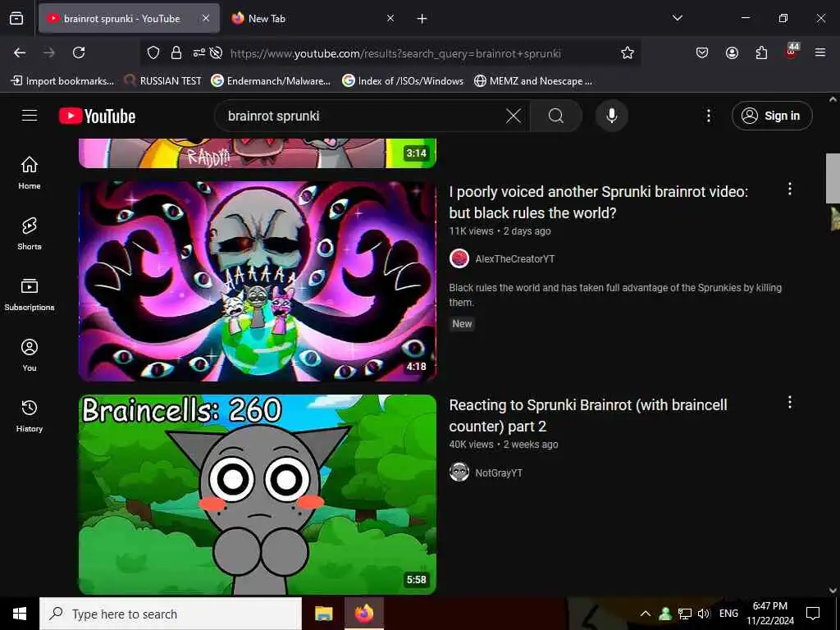Screen dimensions: 840x630
Task: Open the AlexTheCreatorYT channel avatar
Action: [459, 258]
